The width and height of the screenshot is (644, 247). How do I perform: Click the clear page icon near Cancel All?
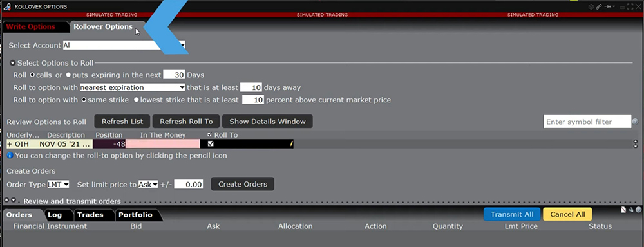point(623,210)
